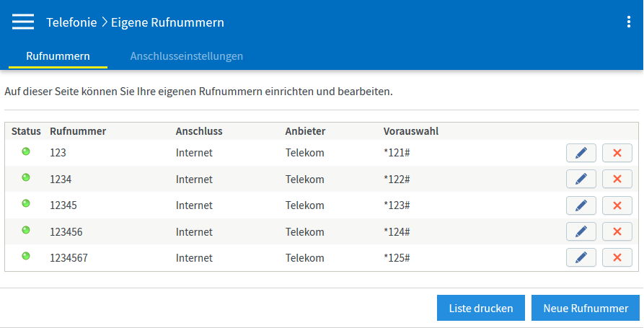Screen dimensions: 644x328
Task: Select the Rufnummern tab
Action: coord(58,56)
